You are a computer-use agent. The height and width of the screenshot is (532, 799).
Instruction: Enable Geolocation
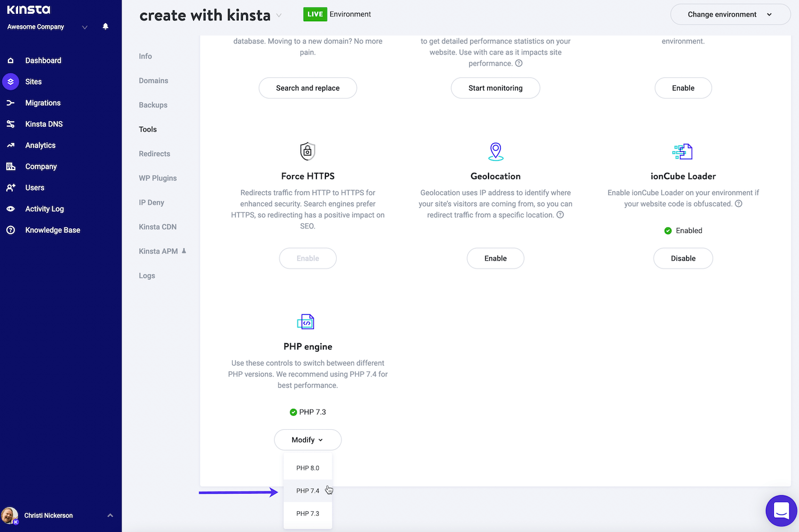point(495,258)
